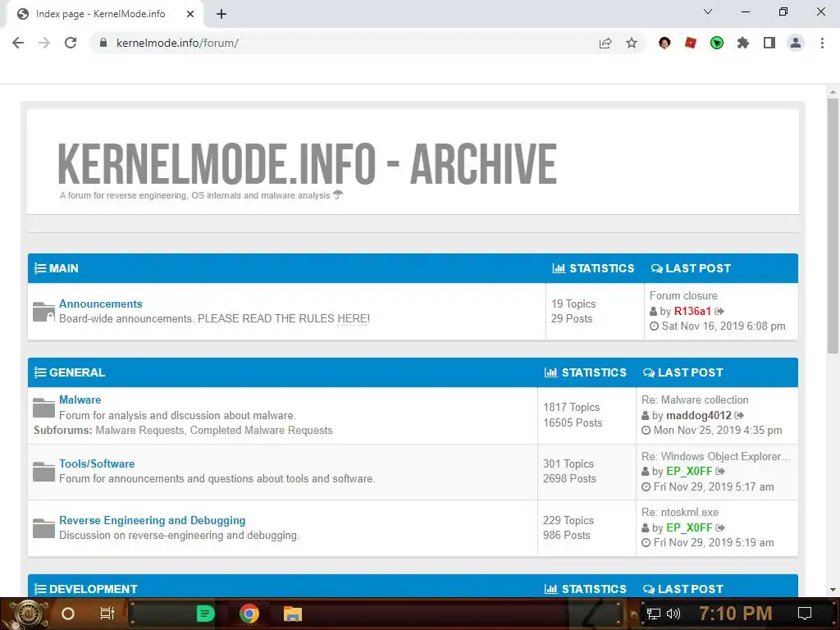Image resolution: width=840 pixels, height=630 pixels.
Task: Click the 'Forum closure' last post title
Action: (683, 295)
